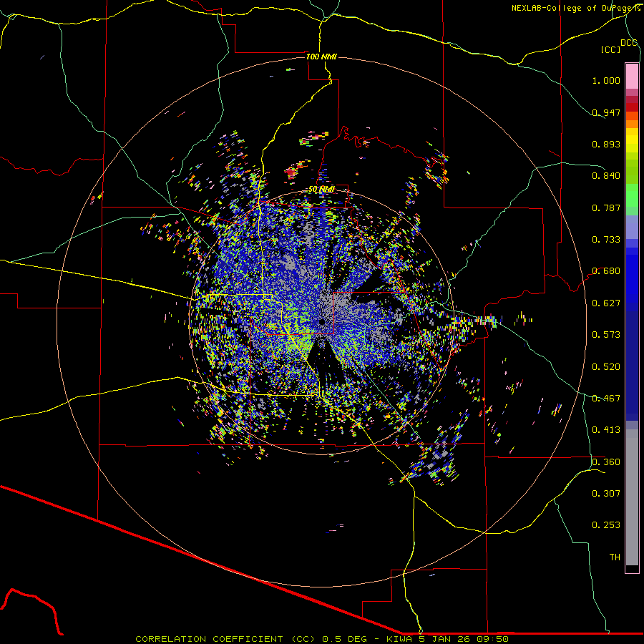Click the "0.787" legend value

tap(606, 208)
